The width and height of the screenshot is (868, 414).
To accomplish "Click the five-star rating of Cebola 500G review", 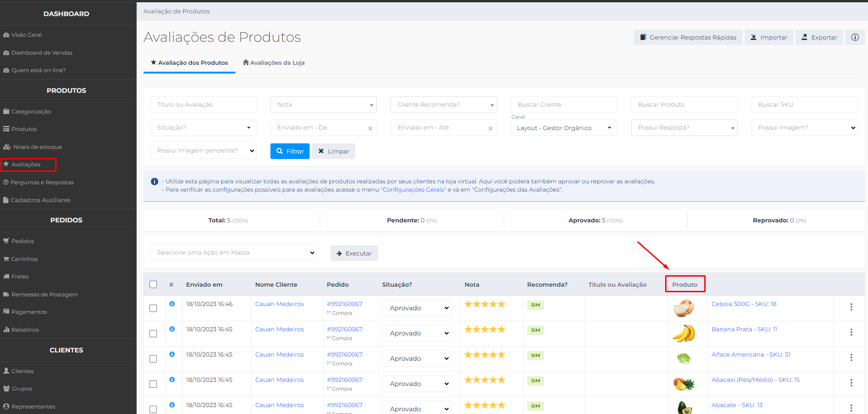I will [x=485, y=304].
